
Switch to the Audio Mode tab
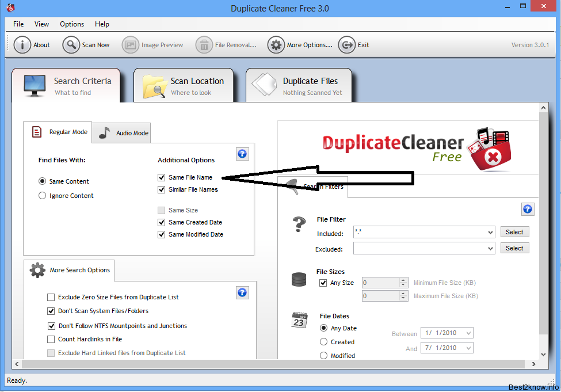point(121,133)
